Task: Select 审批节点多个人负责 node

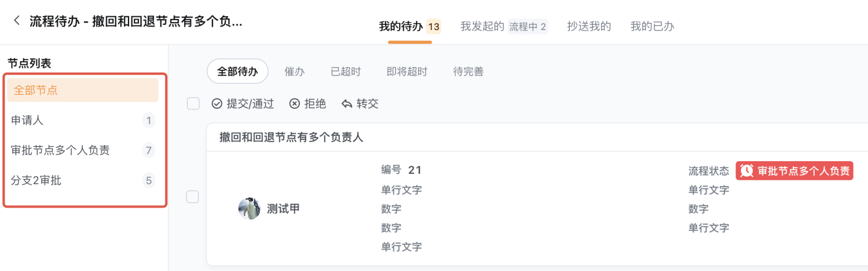Action: 83,150
